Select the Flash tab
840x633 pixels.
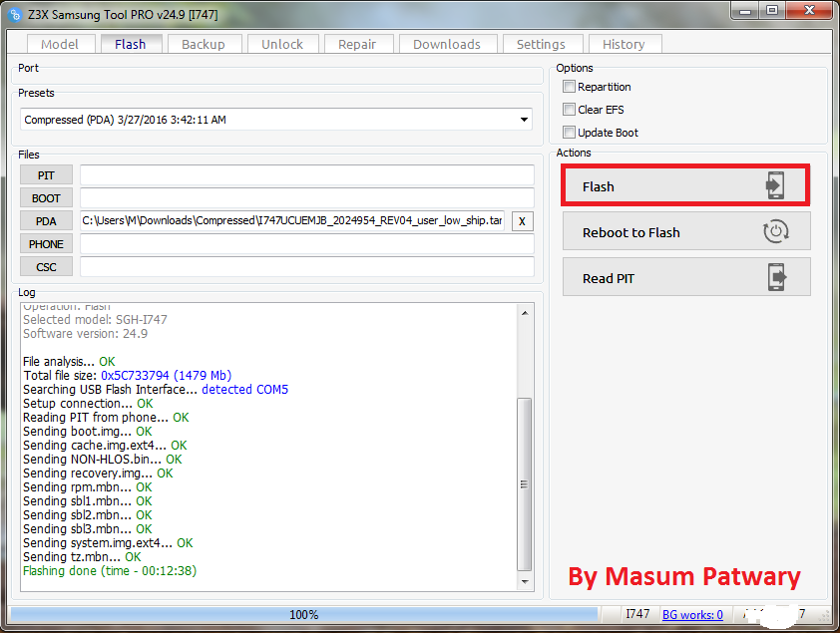130,44
